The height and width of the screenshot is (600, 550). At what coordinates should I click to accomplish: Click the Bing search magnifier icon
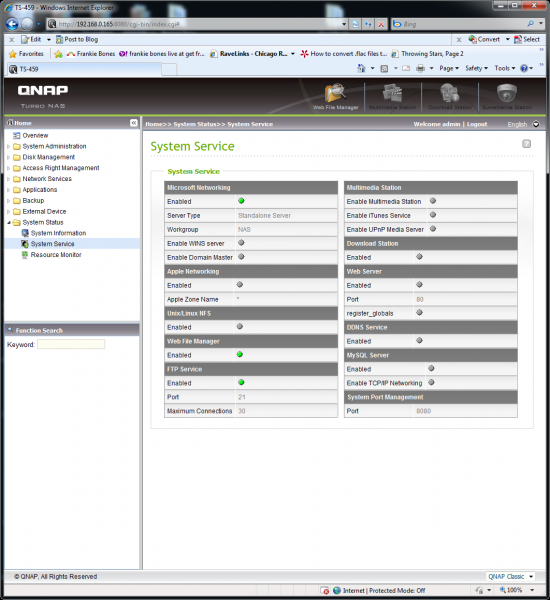click(x=530, y=24)
